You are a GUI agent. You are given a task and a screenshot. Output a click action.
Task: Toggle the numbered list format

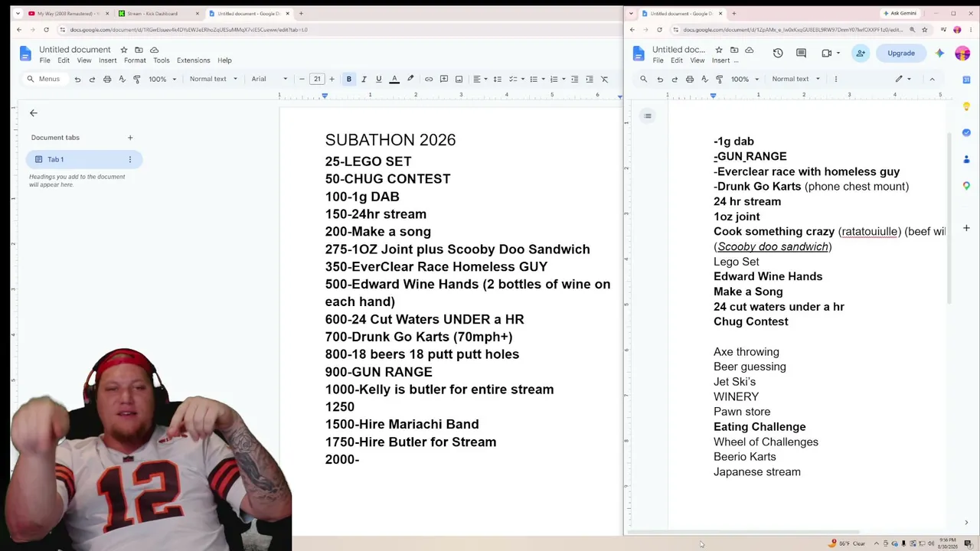(556, 79)
